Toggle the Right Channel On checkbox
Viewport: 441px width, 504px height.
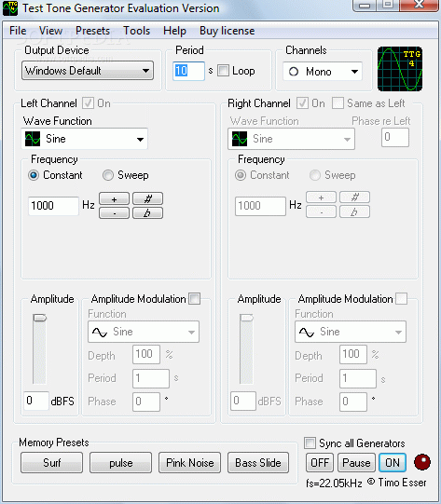pos(302,103)
